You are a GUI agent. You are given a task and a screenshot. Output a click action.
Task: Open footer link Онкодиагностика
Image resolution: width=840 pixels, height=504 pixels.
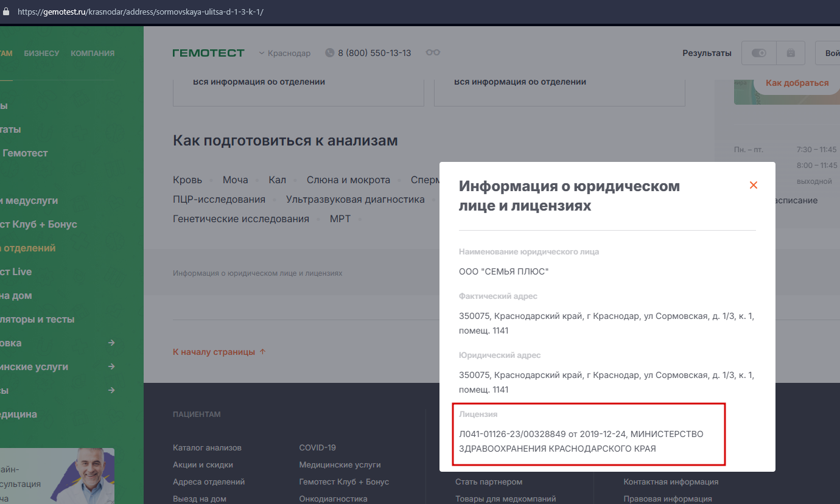(x=333, y=499)
